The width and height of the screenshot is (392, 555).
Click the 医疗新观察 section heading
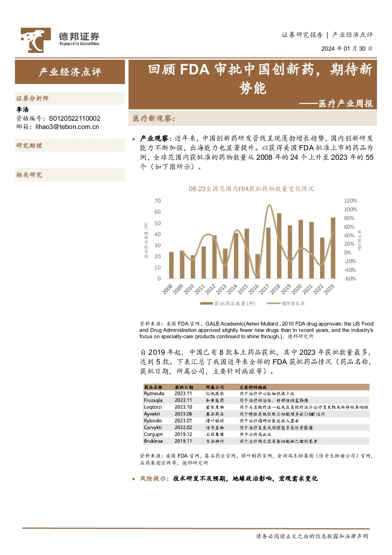tap(154, 118)
